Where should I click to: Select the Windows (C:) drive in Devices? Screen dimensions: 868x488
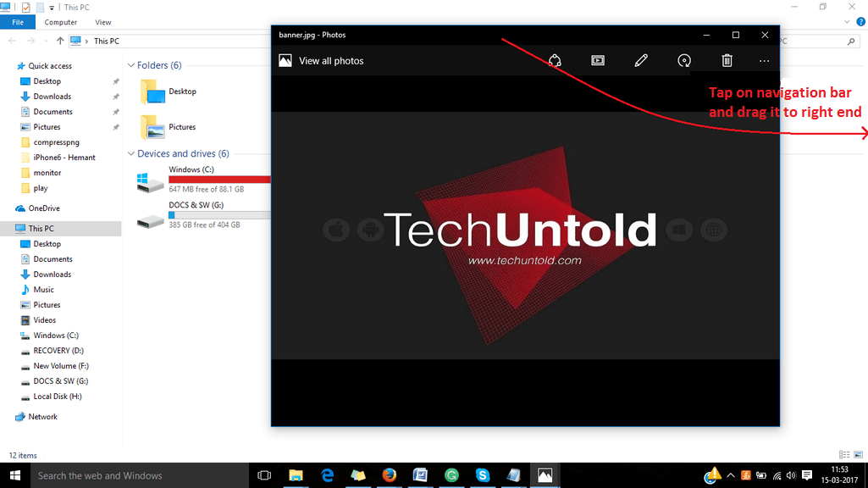point(203,180)
